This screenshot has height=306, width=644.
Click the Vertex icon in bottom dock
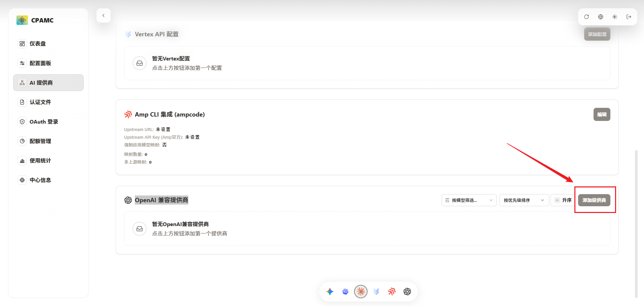click(x=376, y=292)
